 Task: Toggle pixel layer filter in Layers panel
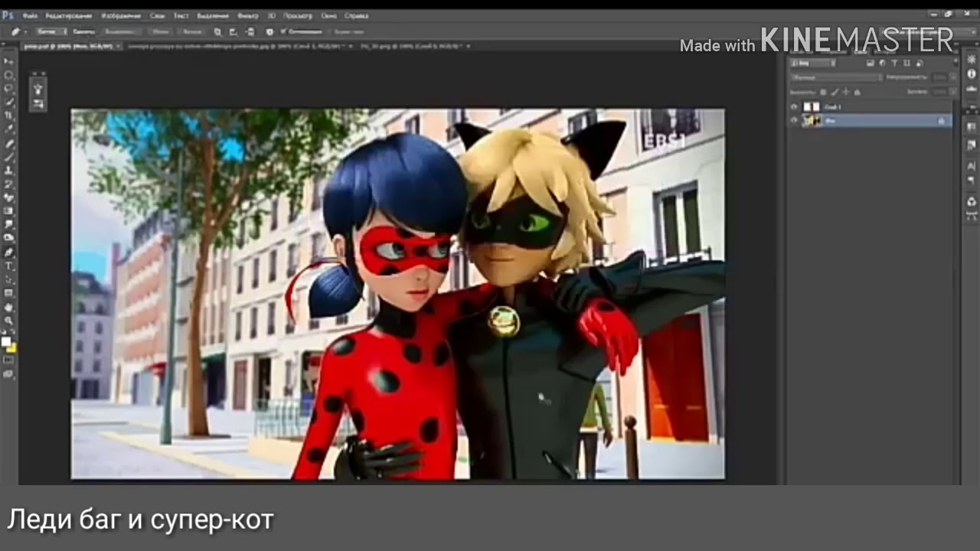[871, 63]
